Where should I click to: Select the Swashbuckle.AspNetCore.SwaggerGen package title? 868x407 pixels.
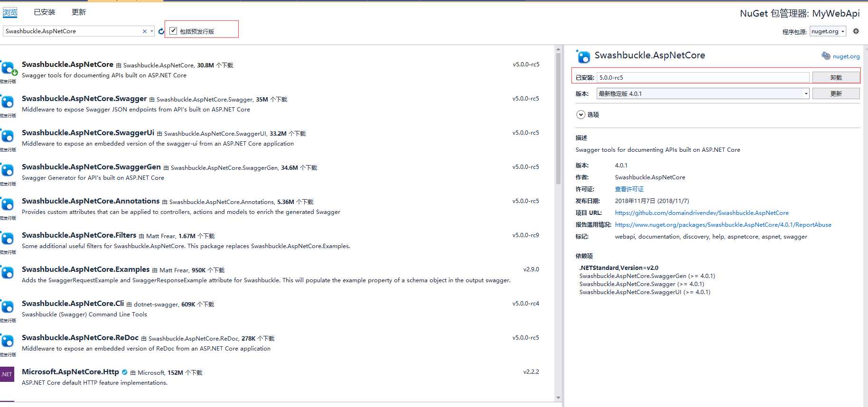click(91, 166)
